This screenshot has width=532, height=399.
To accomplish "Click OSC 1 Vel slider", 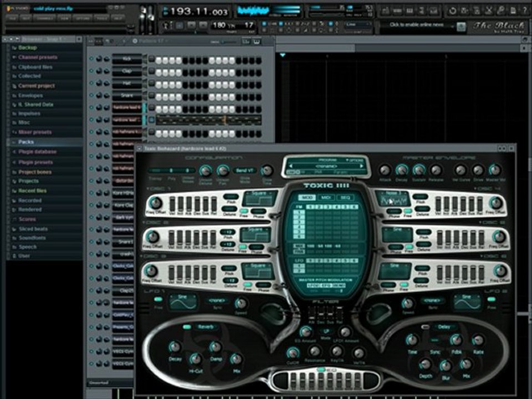I will pos(172,204).
